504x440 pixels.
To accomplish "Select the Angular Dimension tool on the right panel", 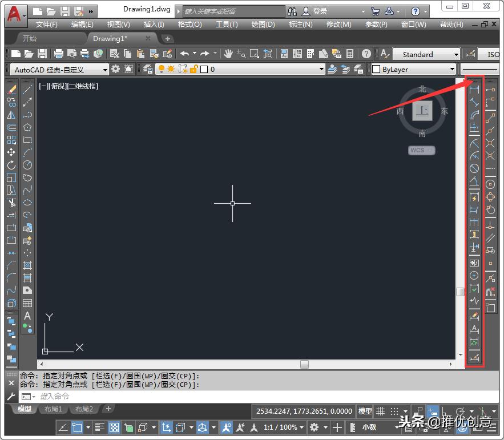I will 474,179.
